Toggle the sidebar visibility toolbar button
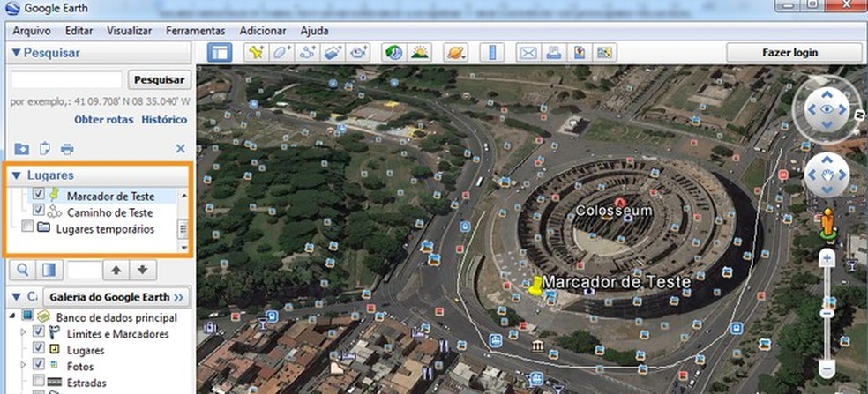Viewport: 868px width, 394px height. click(x=220, y=53)
